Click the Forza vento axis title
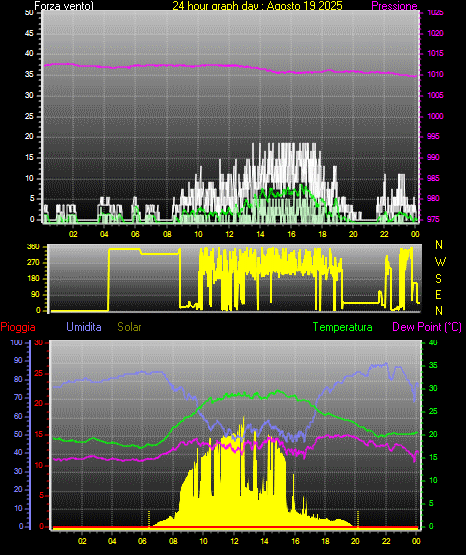Image resolution: width=466 pixels, height=555 pixels. (x=64, y=6)
